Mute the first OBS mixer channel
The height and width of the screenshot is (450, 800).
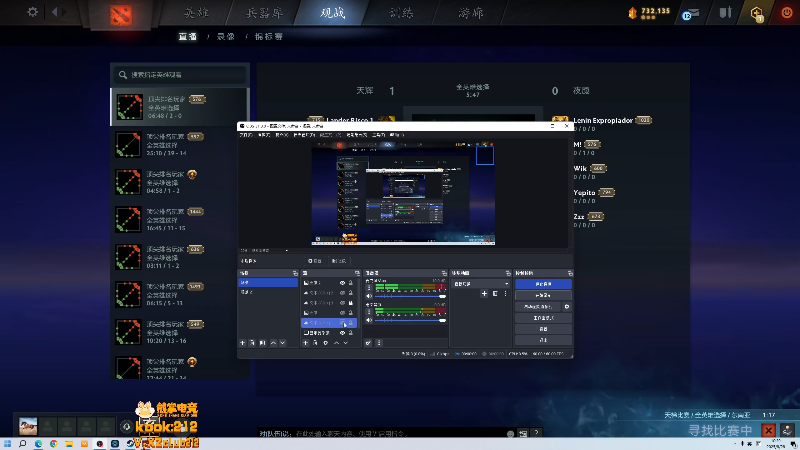(x=369, y=296)
